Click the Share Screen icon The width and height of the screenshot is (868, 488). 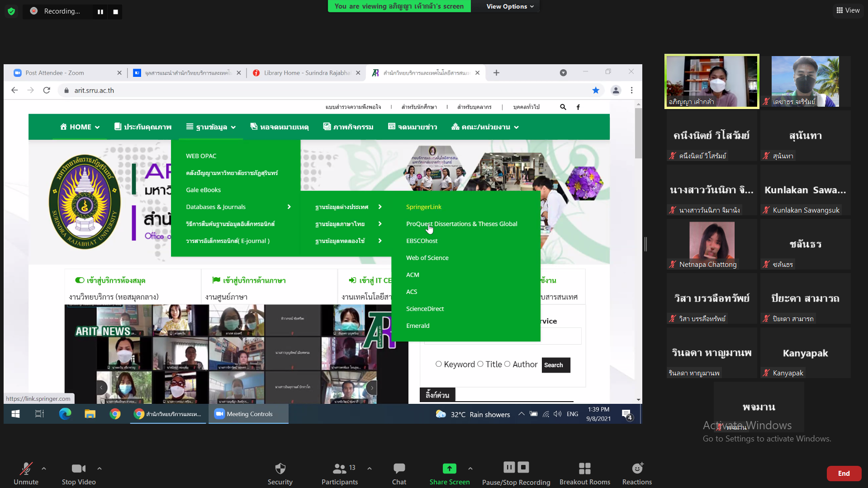click(x=449, y=469)
